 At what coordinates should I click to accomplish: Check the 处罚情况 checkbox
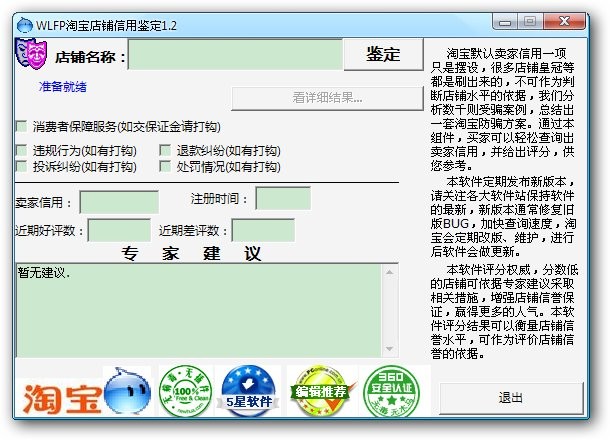tap(165, 166)
